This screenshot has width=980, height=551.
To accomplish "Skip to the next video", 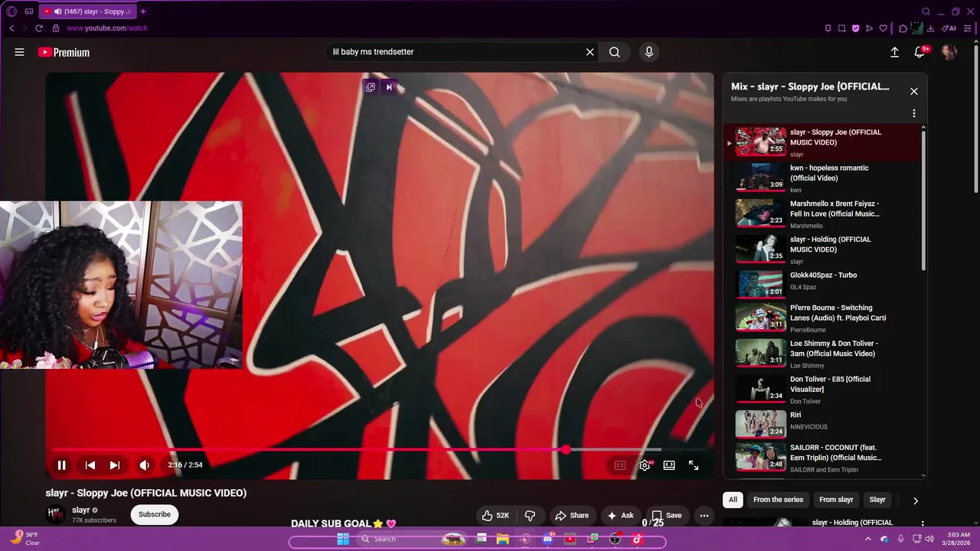I will point(114,465).
